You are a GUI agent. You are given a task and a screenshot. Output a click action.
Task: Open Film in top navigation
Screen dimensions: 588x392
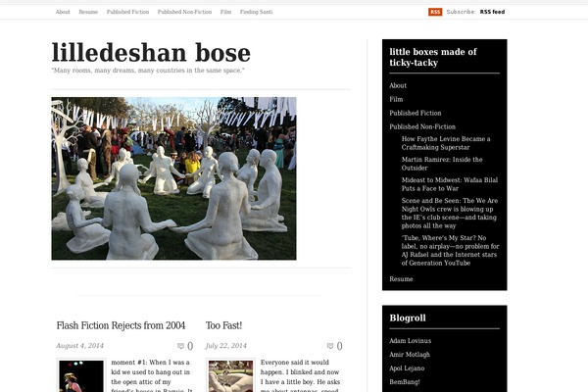pyautogui.click(x=225, y=12)
